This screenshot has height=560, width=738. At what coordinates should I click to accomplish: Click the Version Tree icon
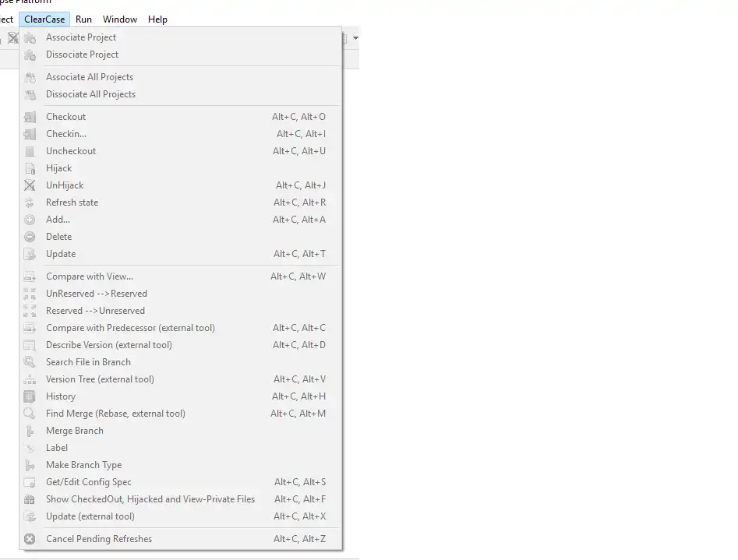point(30,379)
